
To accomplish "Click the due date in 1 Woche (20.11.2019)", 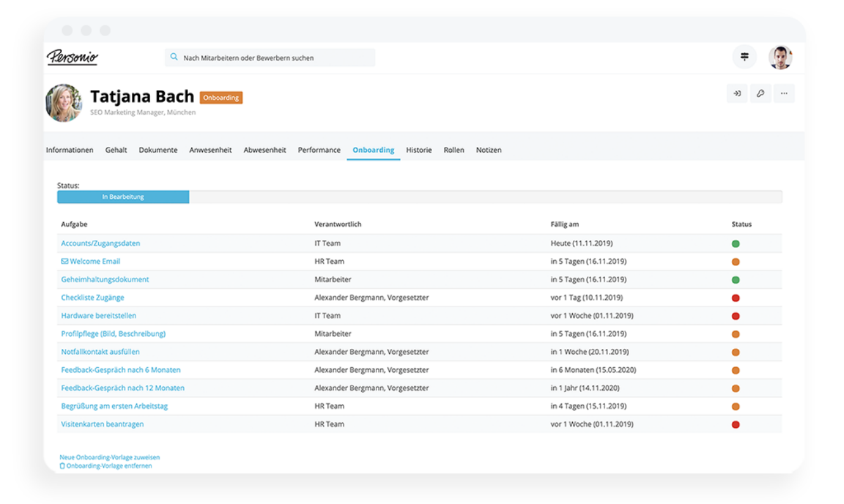I will (589, 352).
